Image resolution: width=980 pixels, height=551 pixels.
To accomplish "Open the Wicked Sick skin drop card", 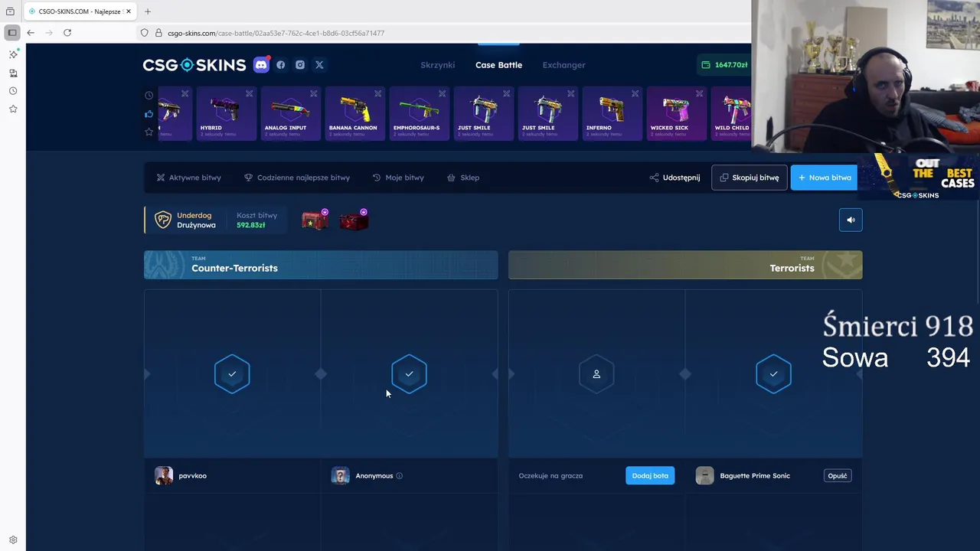I will pyautogui.click(x=677, y=113).
